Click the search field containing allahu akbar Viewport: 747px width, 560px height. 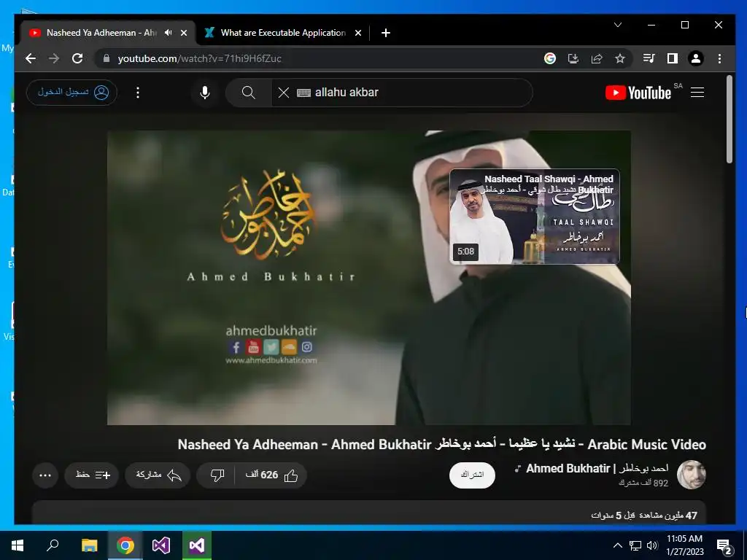(x=402, y=93)
